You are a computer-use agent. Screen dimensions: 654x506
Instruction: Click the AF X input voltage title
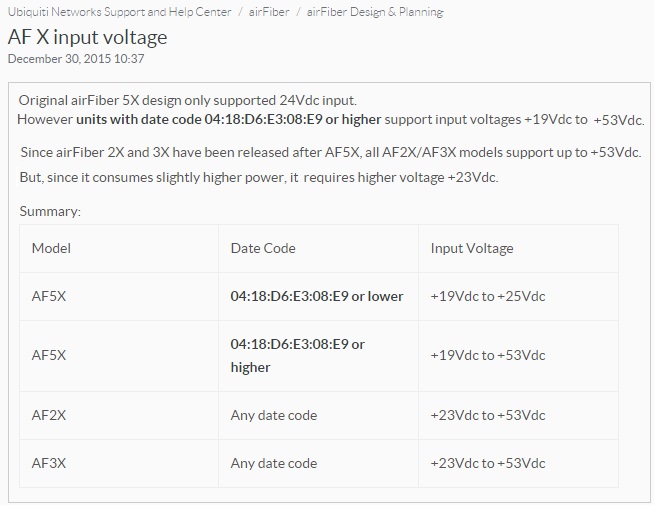(x=87, y=37)
